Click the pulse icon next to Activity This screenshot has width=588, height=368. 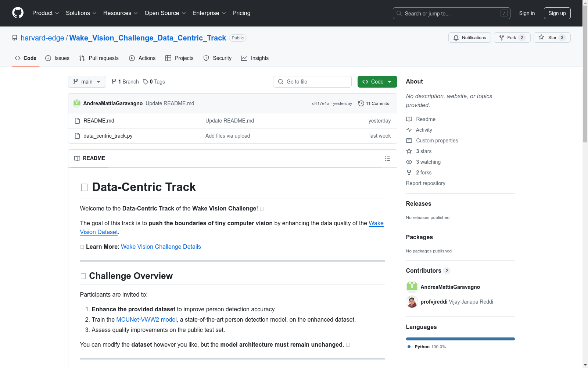click(409, 130)
